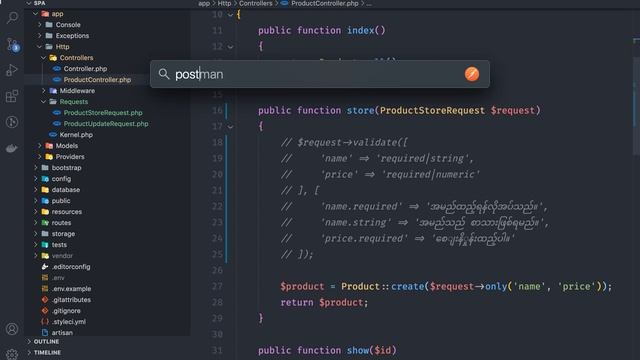640x360 pixels.
Task: Open Run and Debug view
Action: point(12,71)
